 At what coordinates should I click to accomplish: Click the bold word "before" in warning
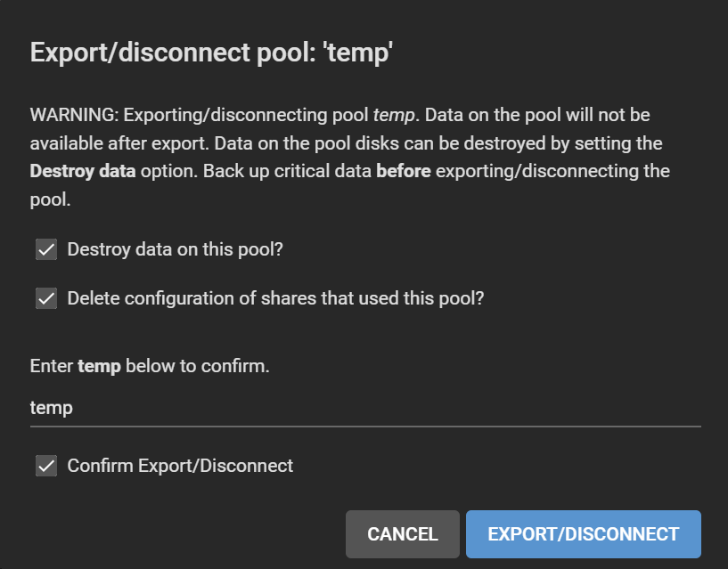[x=404, y=171]
